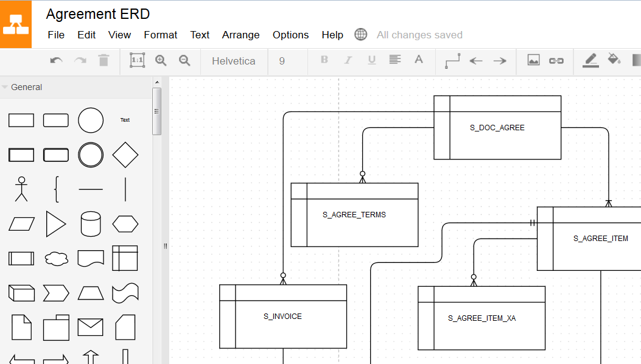
Task: Click the fill color bucket
Action: (x=614, y=60)
